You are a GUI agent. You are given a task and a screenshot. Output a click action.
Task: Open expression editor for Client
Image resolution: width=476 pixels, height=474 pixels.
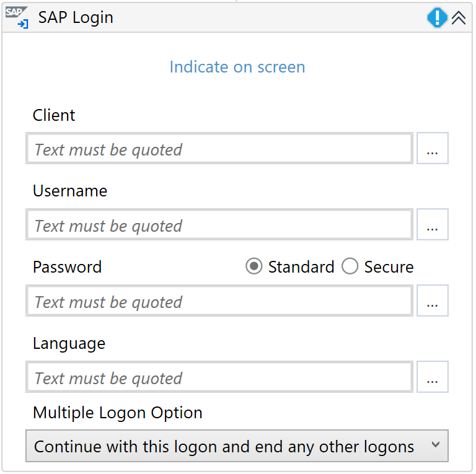click(432, 148)
